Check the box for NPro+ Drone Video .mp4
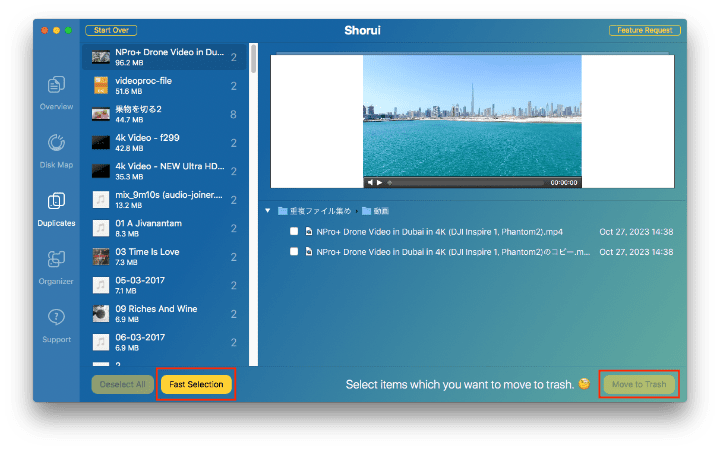 (x=294, y=231)
